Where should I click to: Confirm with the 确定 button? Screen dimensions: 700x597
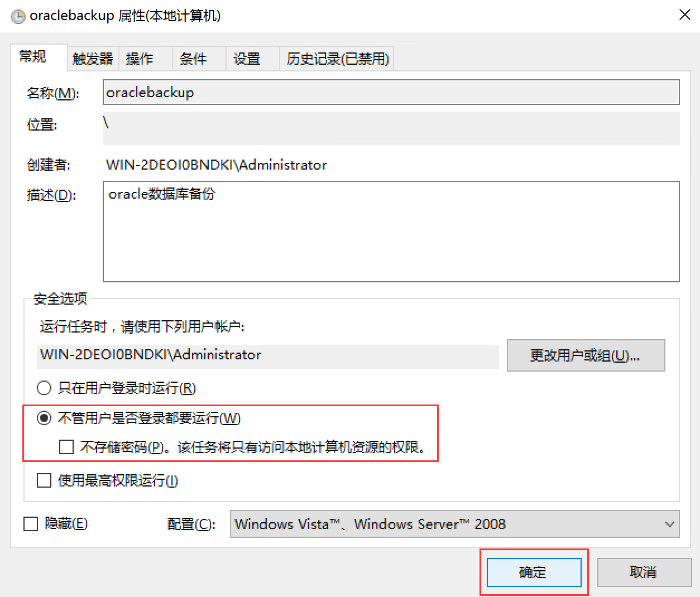[534, 572]
